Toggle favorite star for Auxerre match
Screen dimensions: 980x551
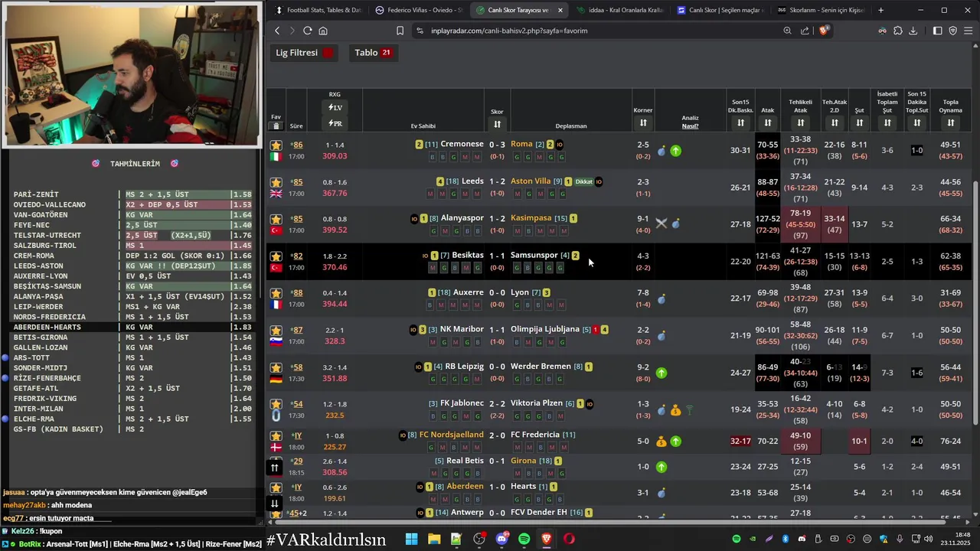click(276, 293)
